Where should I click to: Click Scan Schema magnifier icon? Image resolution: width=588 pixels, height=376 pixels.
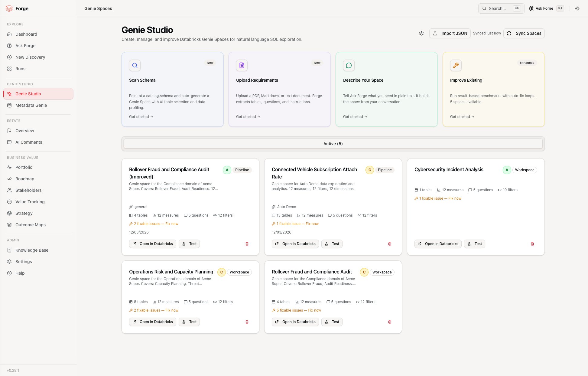pos(135,65)
